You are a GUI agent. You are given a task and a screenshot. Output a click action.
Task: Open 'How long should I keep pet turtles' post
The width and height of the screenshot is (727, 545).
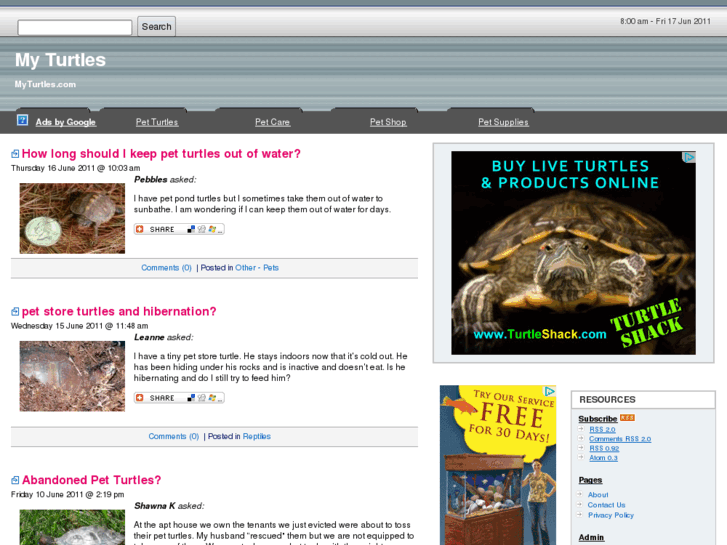[x=161, y=154]
